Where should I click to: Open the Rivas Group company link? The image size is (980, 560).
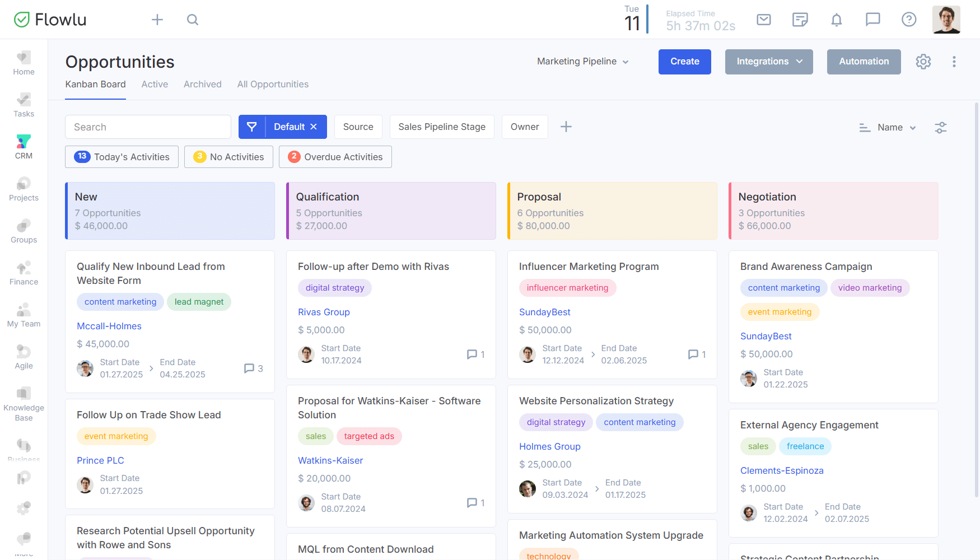click(324, 312)
